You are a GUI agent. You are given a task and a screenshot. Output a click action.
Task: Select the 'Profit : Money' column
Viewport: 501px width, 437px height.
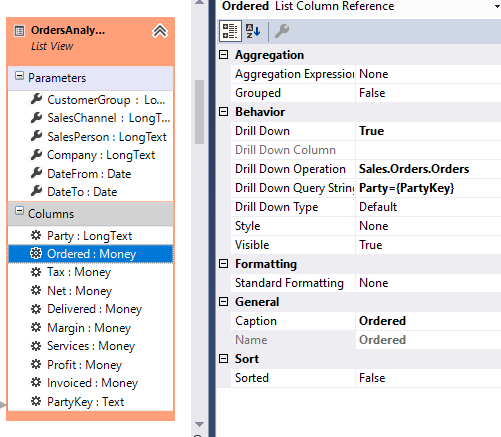coord(91,364)
